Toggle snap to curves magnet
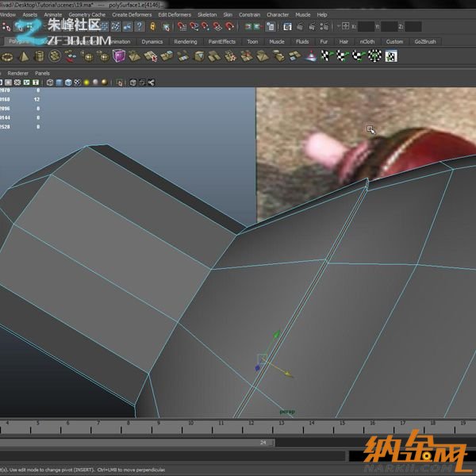The width and height of the screenshot is (476, 476). pos(194,27)
